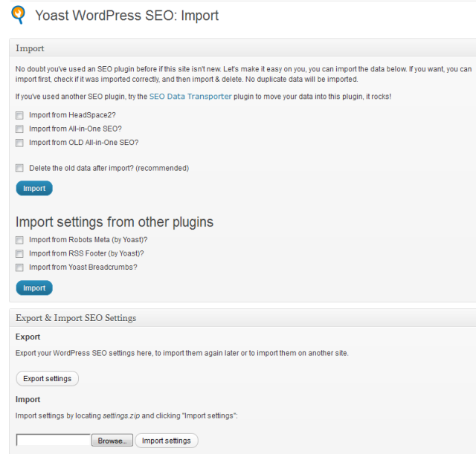Image resolution: width=476 pixels, height=454 pixels.
Task: Enable Delete the old data after import
Action: (19, 168)
